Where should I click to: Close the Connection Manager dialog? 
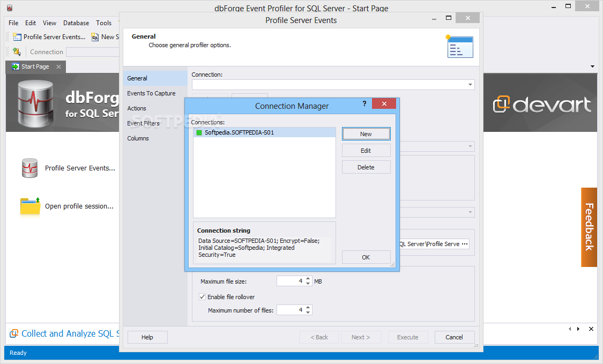pyautogui.click(x=384, y=103)
